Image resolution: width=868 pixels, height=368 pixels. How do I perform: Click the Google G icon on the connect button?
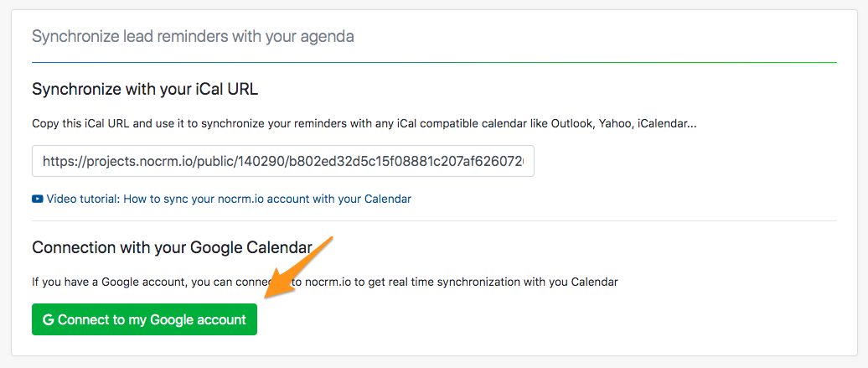[x=48, y=319]
